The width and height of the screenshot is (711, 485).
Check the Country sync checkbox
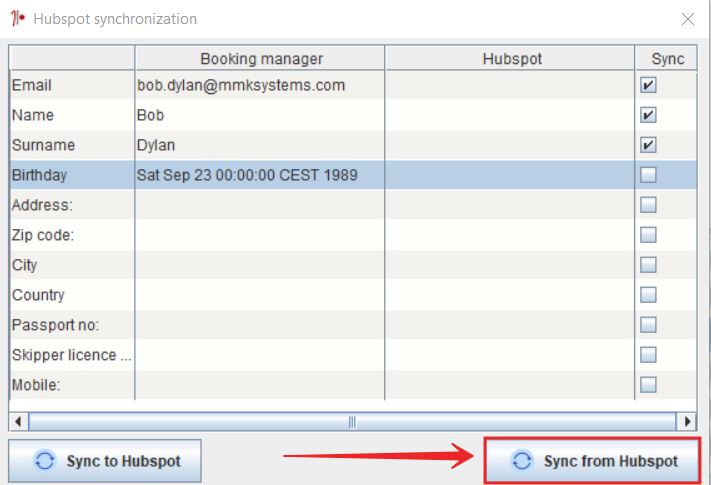pos(648,295)
